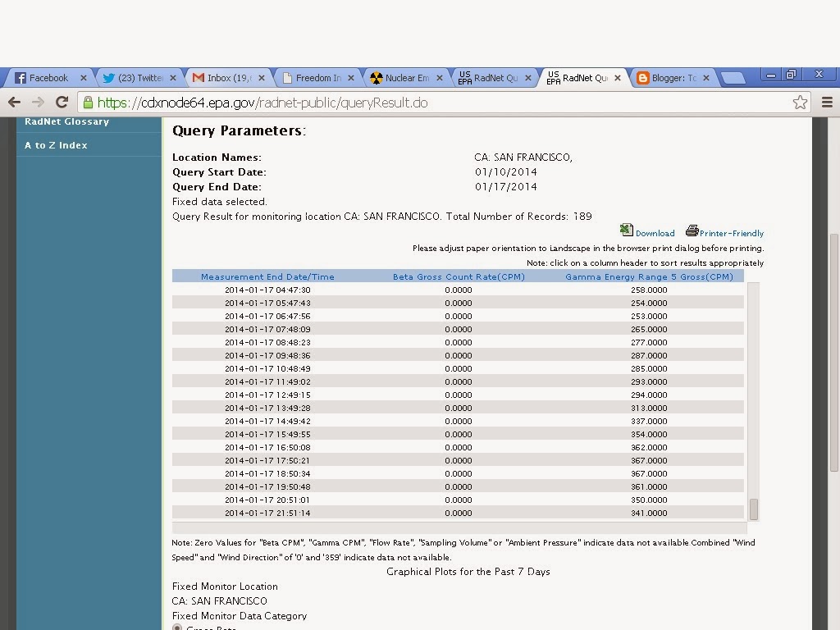Click the gamma value 258.0000
840x630 pixels.
(x=649, y=290)
